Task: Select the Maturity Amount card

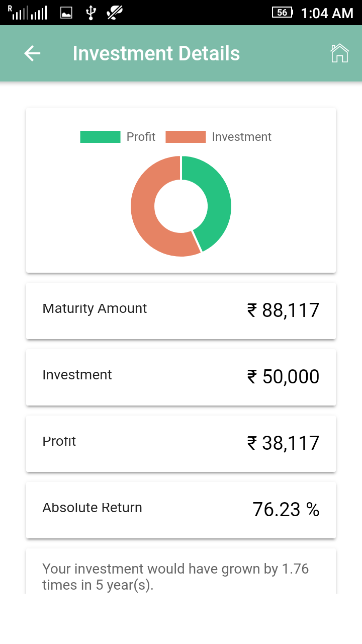Action: (x=181, y=310)
